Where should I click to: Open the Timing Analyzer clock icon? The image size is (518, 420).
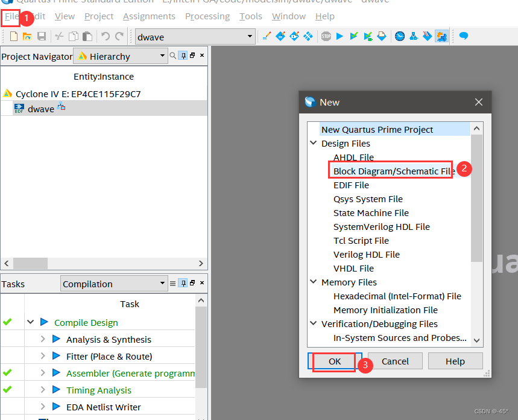400,36
